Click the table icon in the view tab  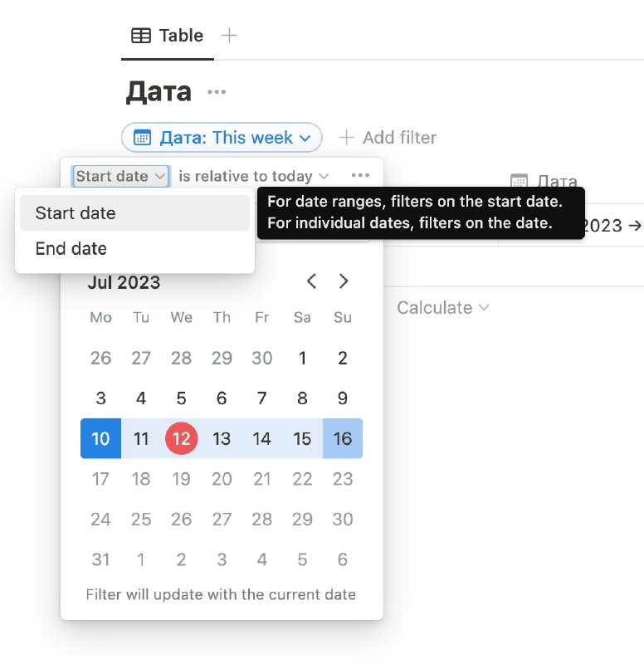point(141,36)
